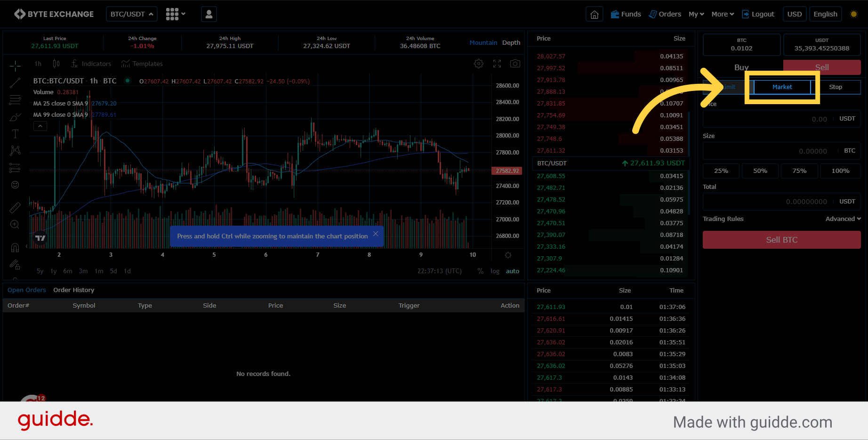Select the Market order type
This screenshot has width=868, height=440.
point(782,87)
